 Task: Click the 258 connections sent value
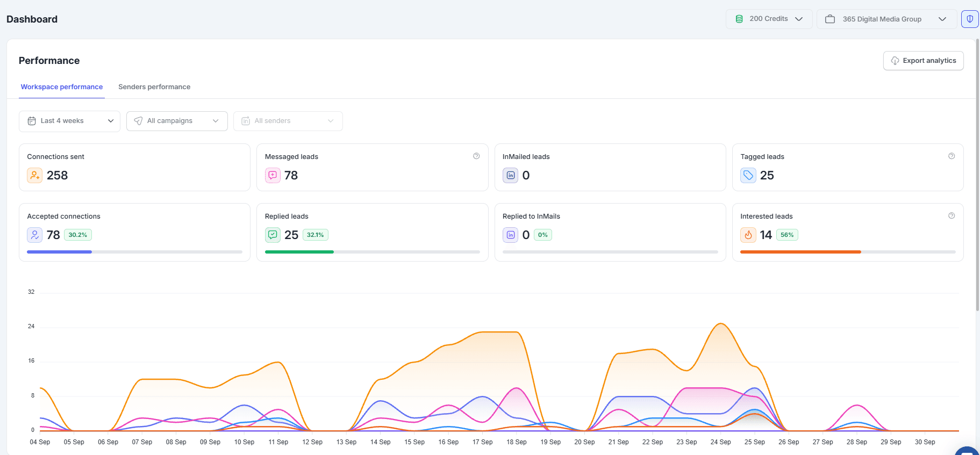(x=57, y=175)
